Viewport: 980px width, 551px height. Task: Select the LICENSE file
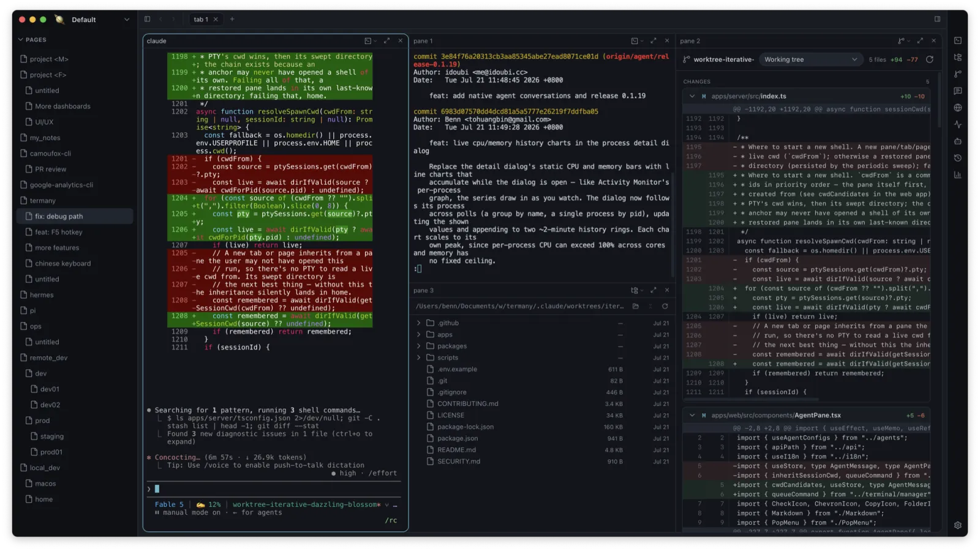tap(543, 415)
